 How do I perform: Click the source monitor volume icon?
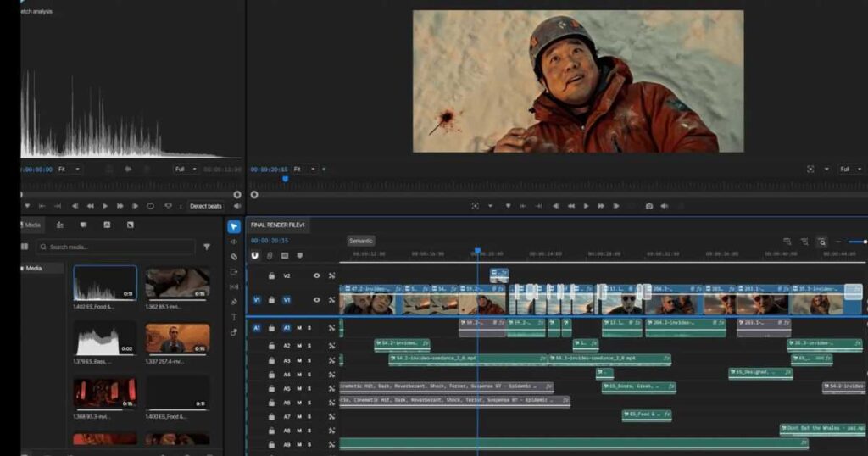pyautogui.click(x=237, y=206)
